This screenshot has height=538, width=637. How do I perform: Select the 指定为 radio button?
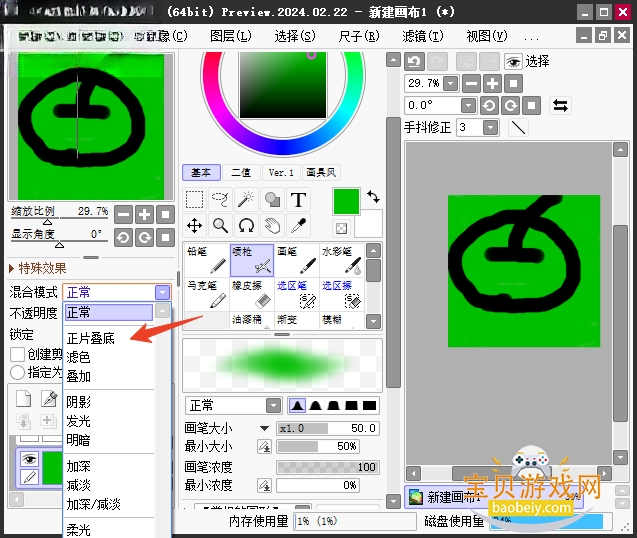pos(17,372)
